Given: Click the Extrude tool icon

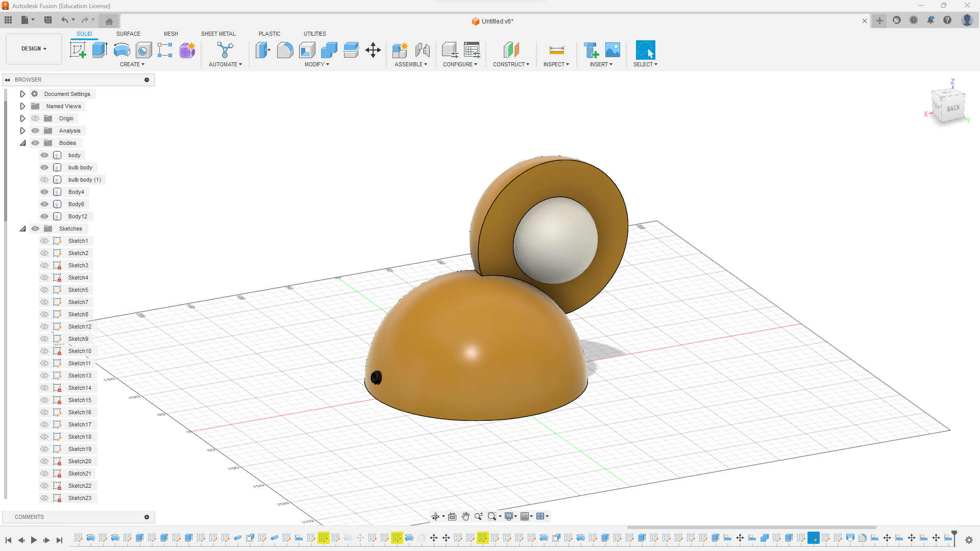Looking at the screenshot, I should coord(100,50).
